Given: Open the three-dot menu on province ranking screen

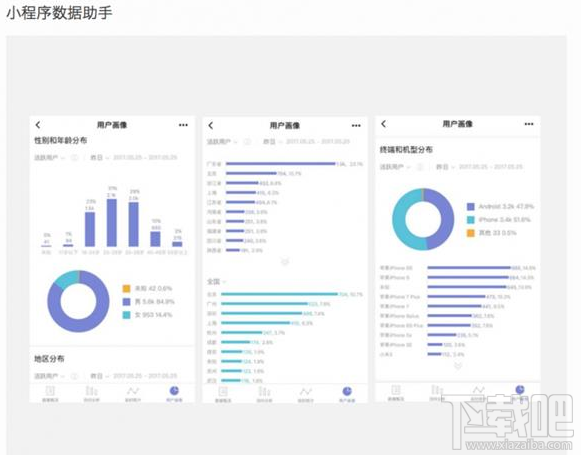Looking at the screenshot, I should tap(356, 126).
